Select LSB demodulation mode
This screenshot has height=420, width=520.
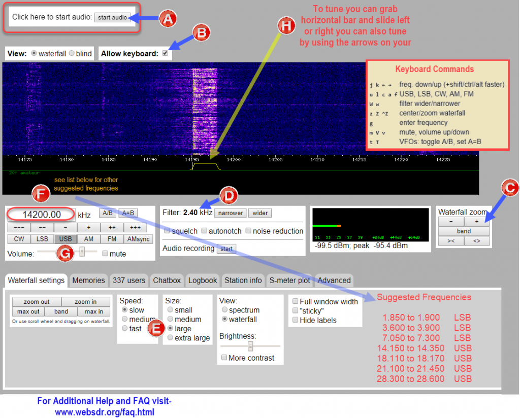[x=42, y=239]
